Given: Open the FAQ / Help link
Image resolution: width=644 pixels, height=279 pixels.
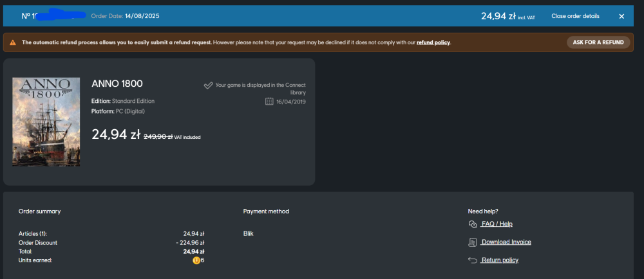Looking at the screenshot, I should click(x=497, y=224).
